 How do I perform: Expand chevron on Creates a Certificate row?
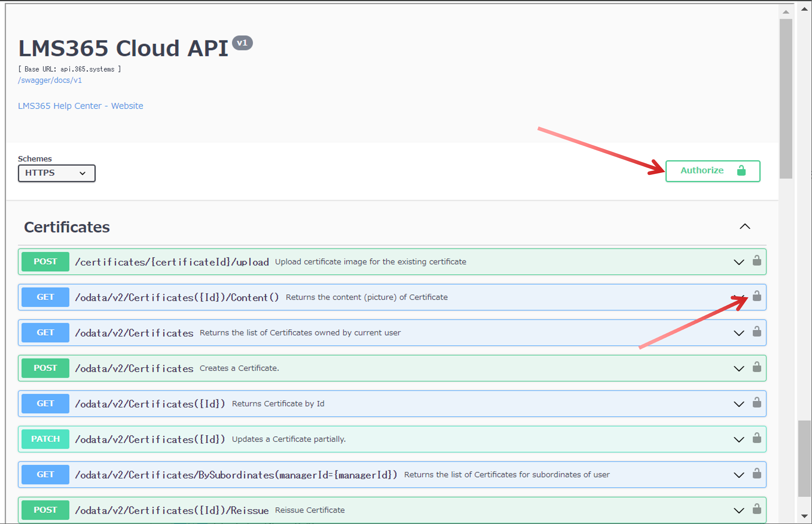coord(739,369)
